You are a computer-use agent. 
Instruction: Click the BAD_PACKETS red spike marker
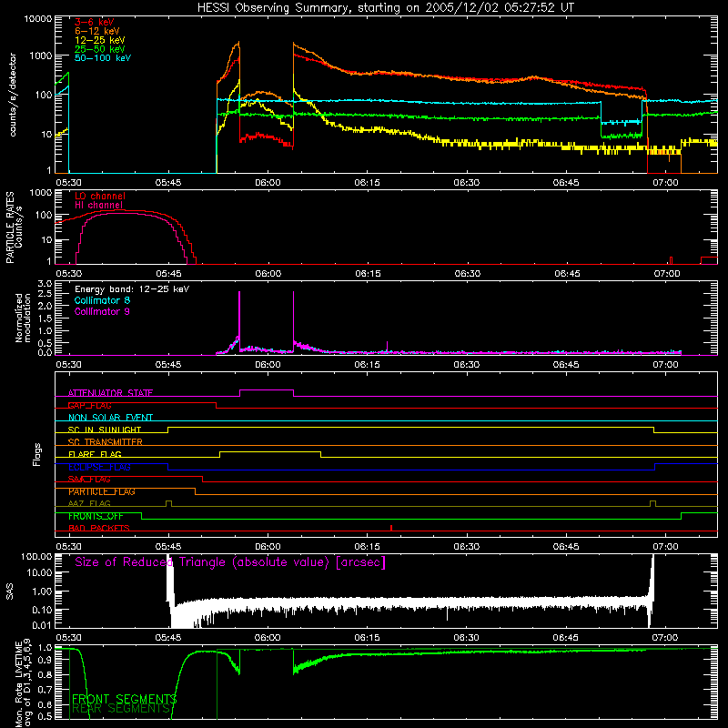point(391,528)
